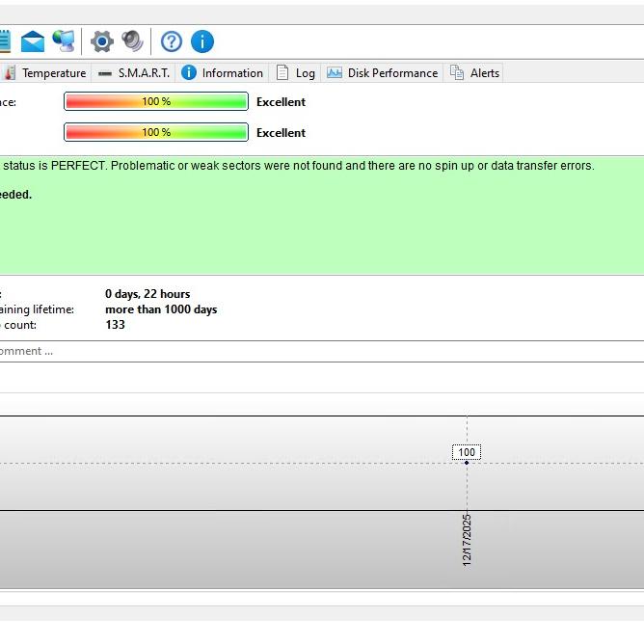Open the Disk Performance tab
The width and height of the screenshot is (644, 644).
tap(383, 73)
